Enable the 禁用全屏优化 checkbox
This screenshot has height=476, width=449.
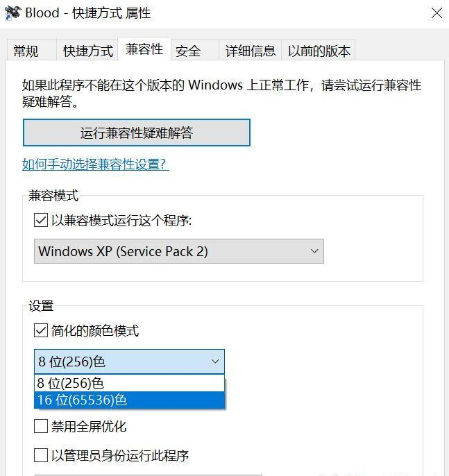(x=41, y=426)
